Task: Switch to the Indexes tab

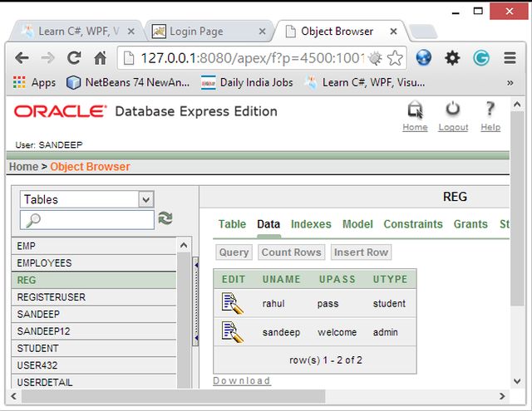Action: (x=311, y=224)
